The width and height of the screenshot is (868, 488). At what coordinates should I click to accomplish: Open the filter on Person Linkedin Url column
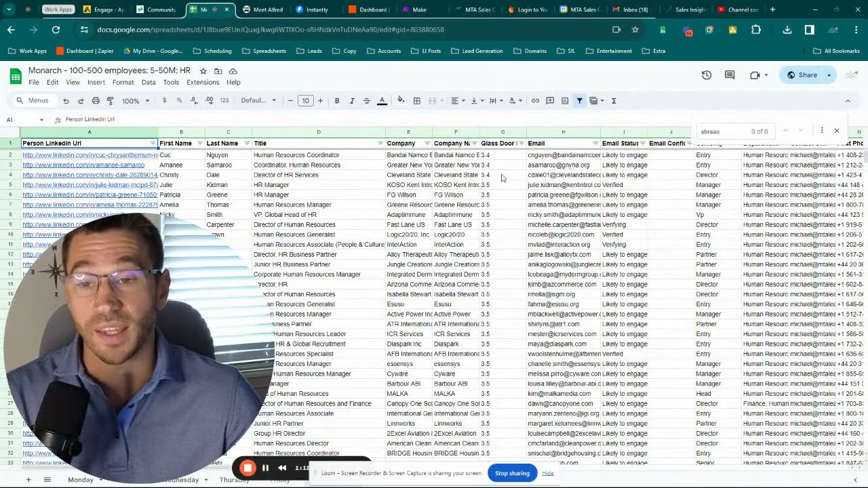coord(153,144)
